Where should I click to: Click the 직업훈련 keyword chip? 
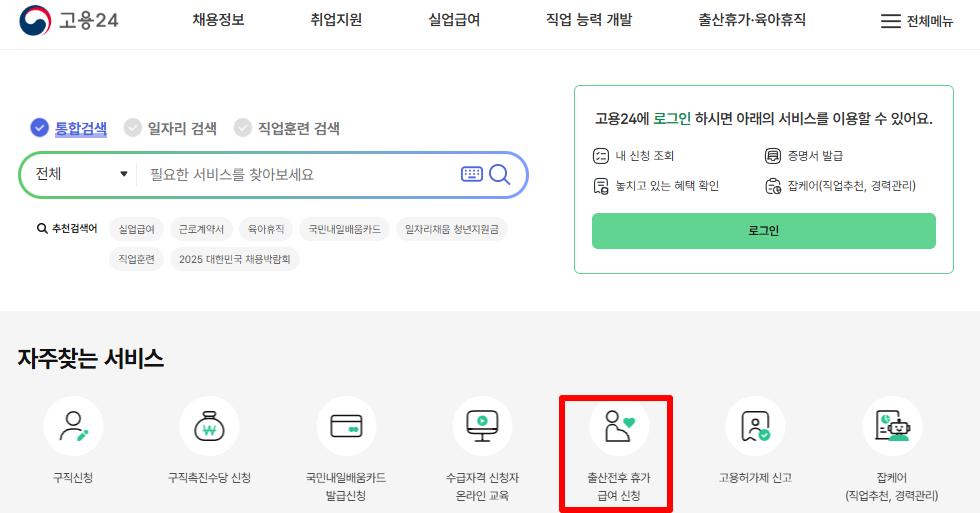pos(136,259)
